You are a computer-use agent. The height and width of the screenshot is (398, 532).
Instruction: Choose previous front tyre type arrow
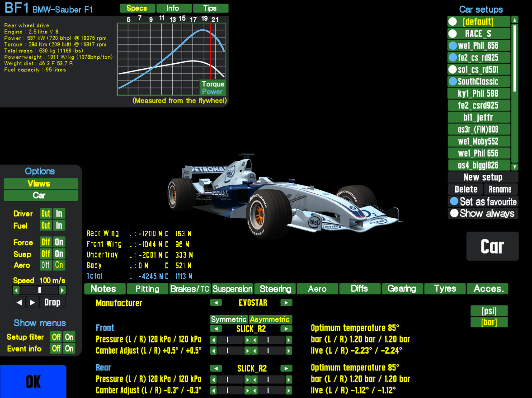(x=216, y=329)
